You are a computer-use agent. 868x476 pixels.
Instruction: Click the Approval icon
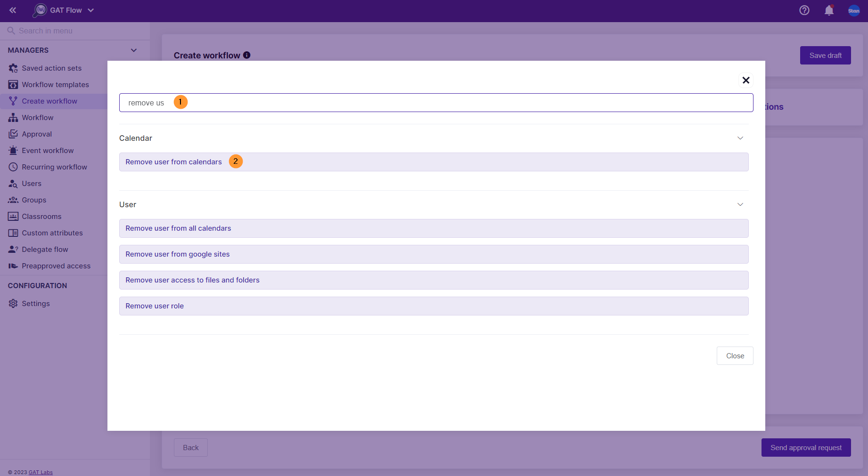click(13, 134)
